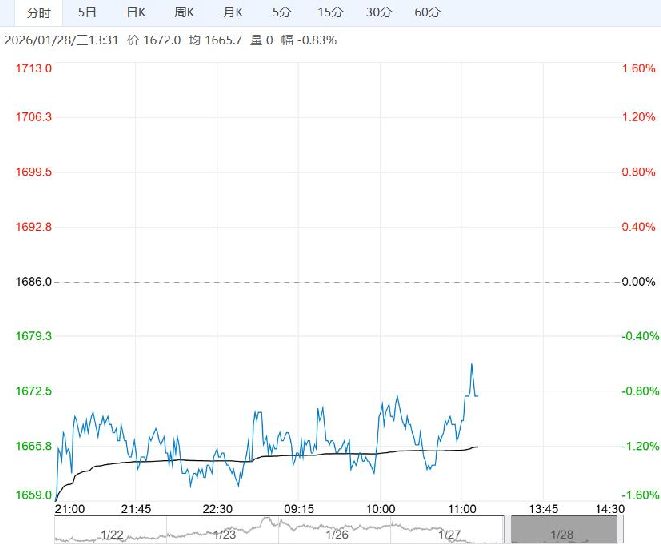Click the dashed 1686.0 baseline
The image size is (661, 546).
pyautogui.click(x=300, y=282)
